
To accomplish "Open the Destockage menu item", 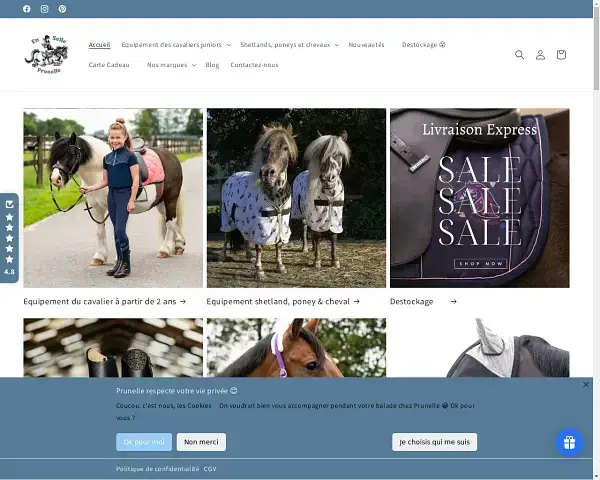I will click(x=424, y=45).
